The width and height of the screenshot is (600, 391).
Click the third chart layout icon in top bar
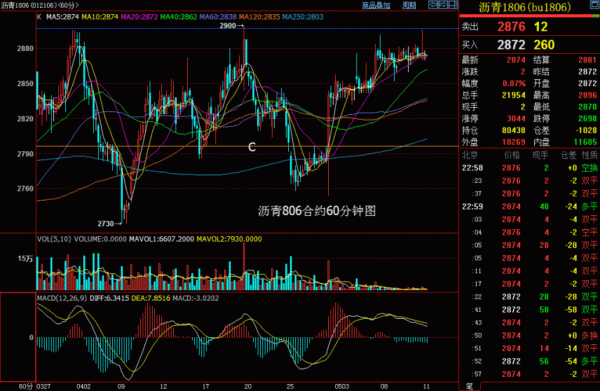453,5
